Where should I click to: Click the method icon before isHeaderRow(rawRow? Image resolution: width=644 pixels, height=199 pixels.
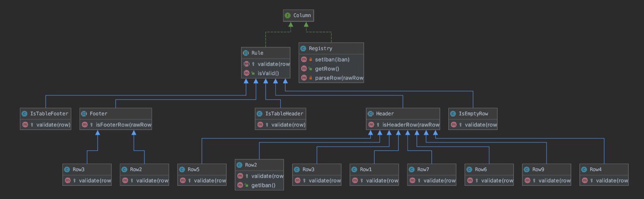(x=371, y=124)
